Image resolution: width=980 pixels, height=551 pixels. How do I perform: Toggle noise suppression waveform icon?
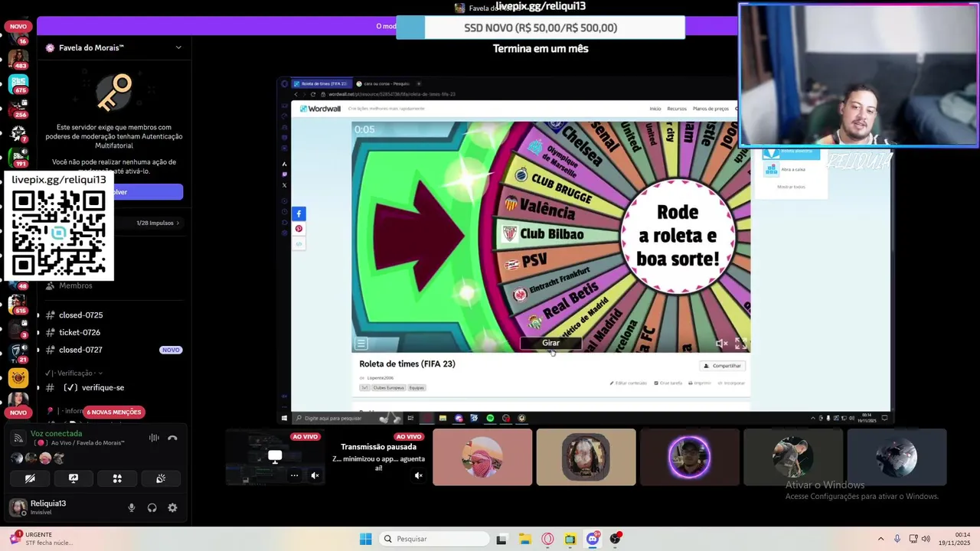click(x=154, y=438)
